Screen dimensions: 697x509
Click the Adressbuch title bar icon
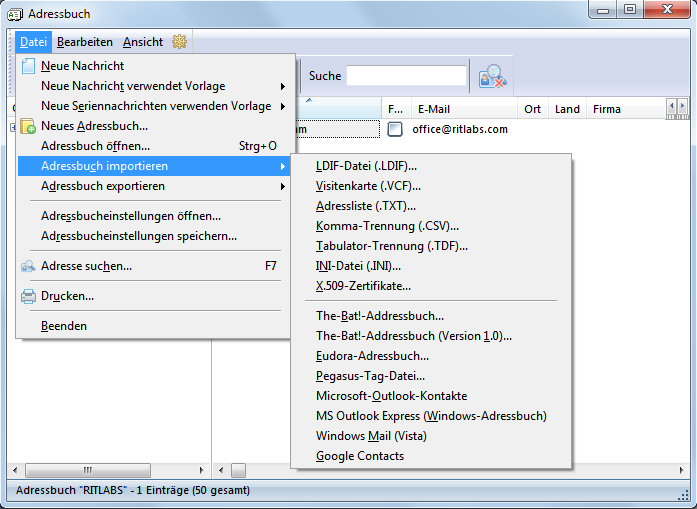[15, 14]
